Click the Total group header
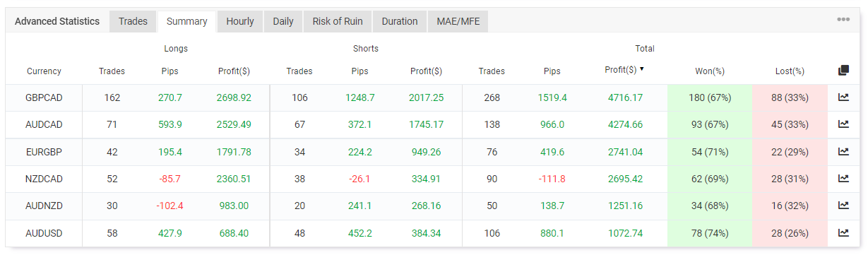The height and width of the screenshot is (255, 868). 645,49
